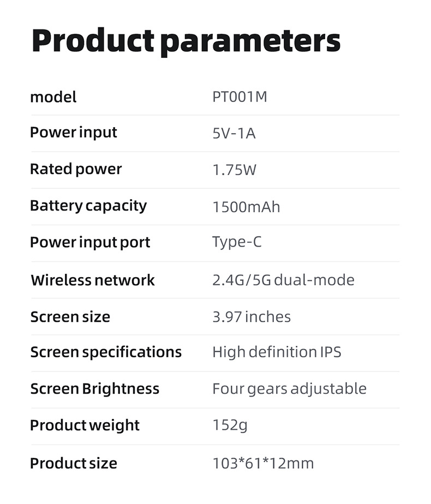Click the "2.4G/5G dual-mode" value

click(x=283, y=280)
